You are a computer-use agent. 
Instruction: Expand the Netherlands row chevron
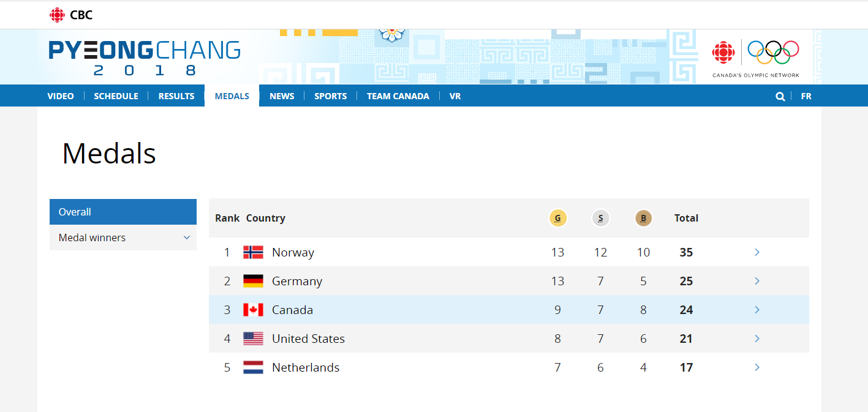click(757, 367)
